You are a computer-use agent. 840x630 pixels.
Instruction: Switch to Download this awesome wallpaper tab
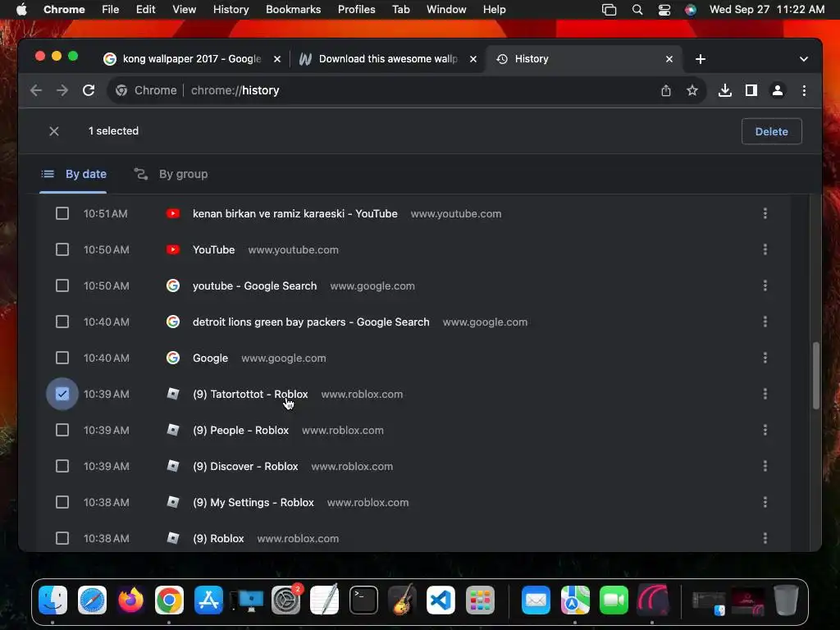[x=387, y=59]
